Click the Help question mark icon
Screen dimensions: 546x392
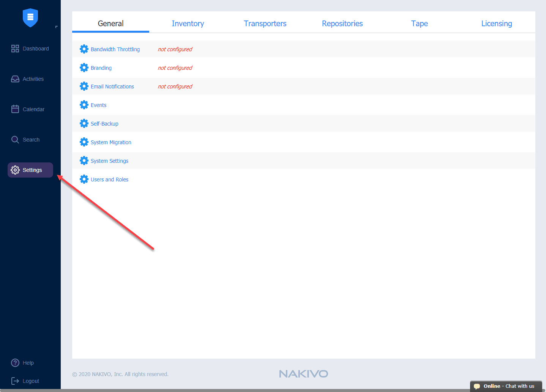(x=15, y=363)
